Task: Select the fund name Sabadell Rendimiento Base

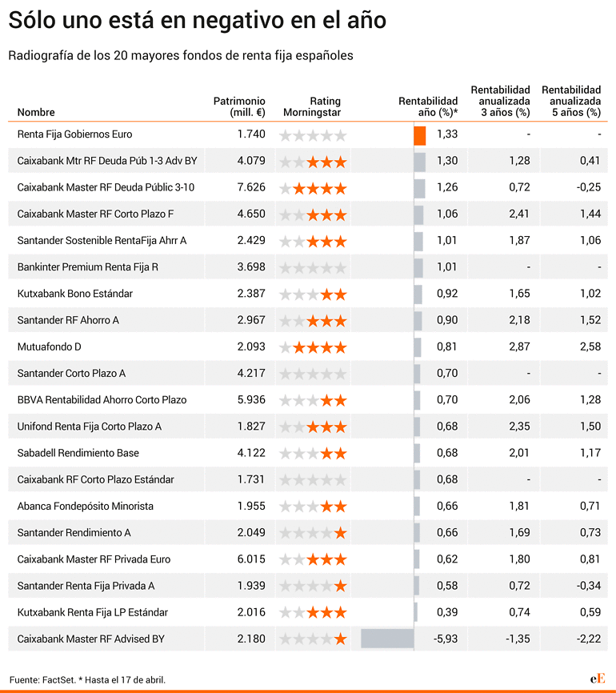Action: (x=78, y=453)
